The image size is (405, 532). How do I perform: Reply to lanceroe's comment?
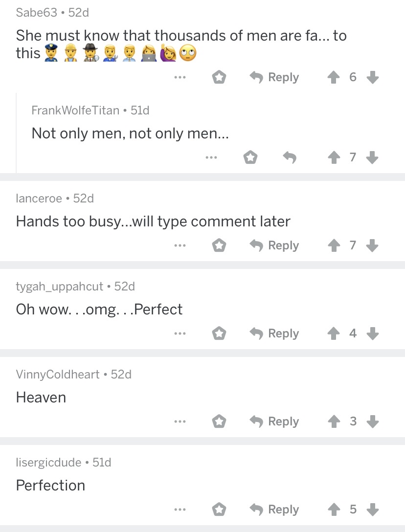[274, 245]
